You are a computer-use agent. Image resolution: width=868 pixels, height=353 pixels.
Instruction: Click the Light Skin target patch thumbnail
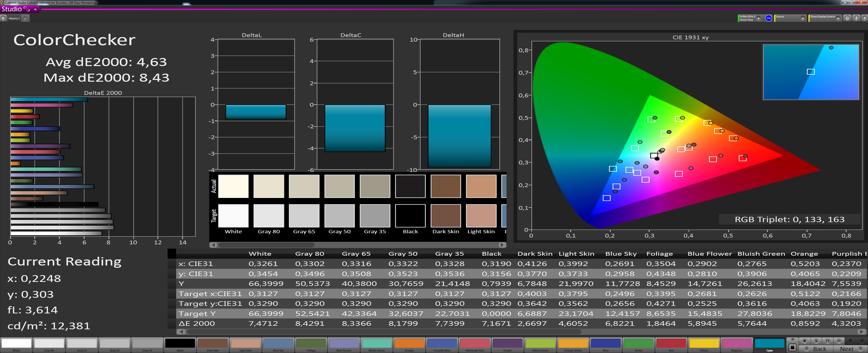pyautogui.click(x=481, y=216)
